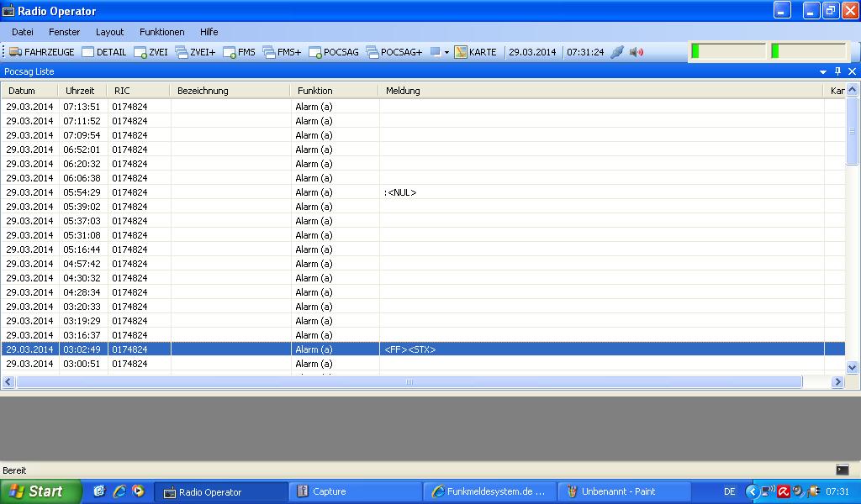Image resolution: width=861 pixels, height=504 pixels.
Task: Open the ZVEI list window
Action: click(151, 52)
